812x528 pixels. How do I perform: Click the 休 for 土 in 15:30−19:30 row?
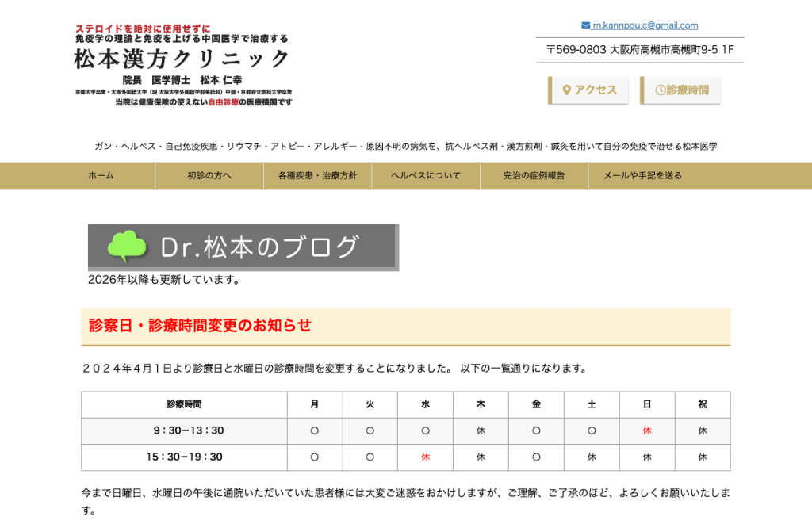[592, 457]
